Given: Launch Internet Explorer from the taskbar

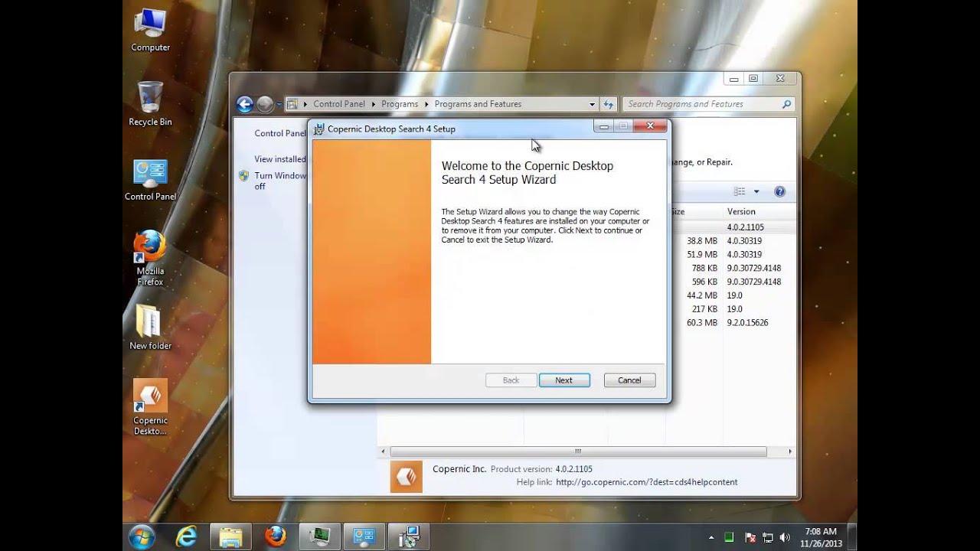Looking at the screenshot, I should (x=186, y=536).
